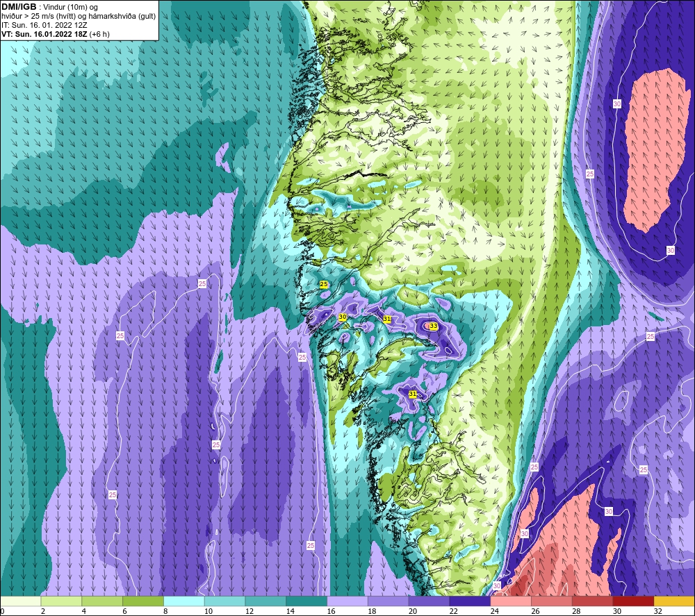Pick the 8–10 m/s light cyan legend swatch

pos(184,601)
